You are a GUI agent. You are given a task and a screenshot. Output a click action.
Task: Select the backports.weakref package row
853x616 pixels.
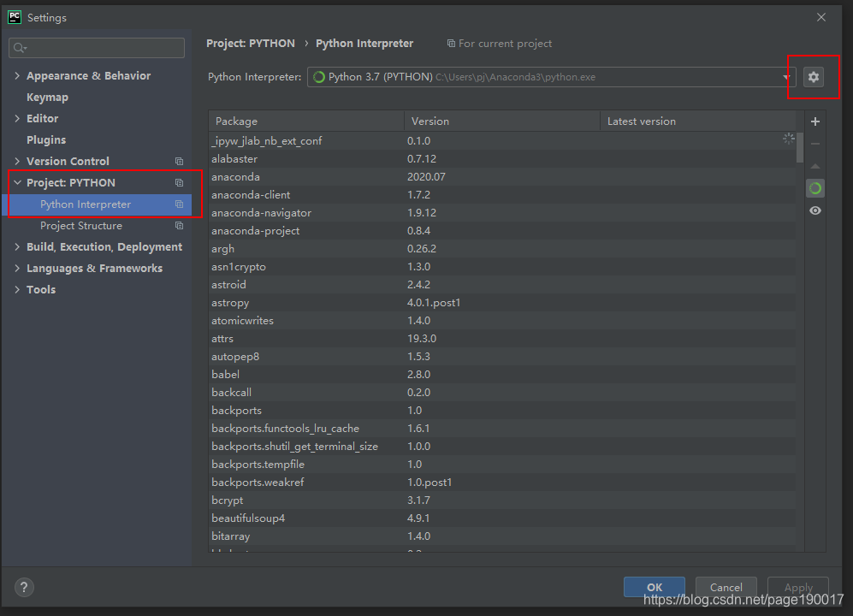tap(501, 483)
